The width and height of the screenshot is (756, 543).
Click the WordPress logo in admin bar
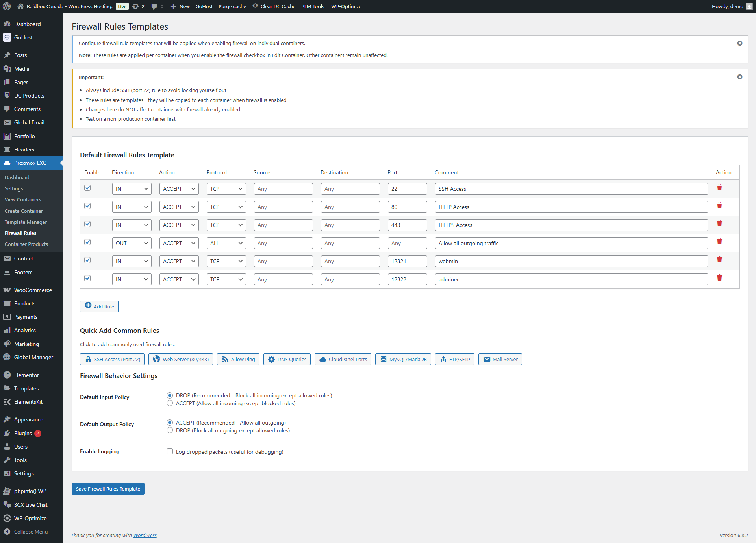(x=7, y=6)
